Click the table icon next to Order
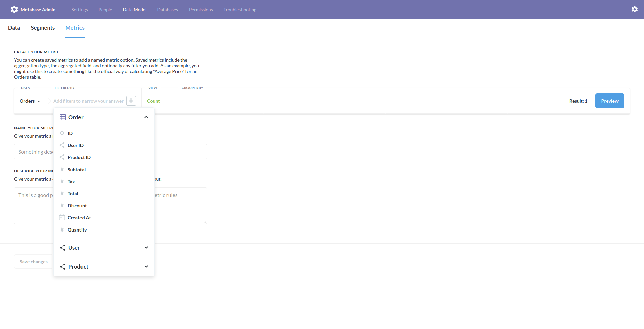644x329 pixels. (63, 117)
